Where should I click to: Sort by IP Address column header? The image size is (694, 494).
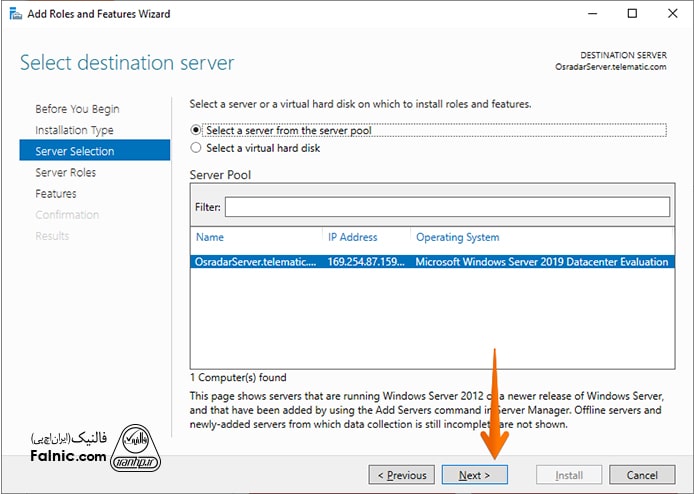365,238
